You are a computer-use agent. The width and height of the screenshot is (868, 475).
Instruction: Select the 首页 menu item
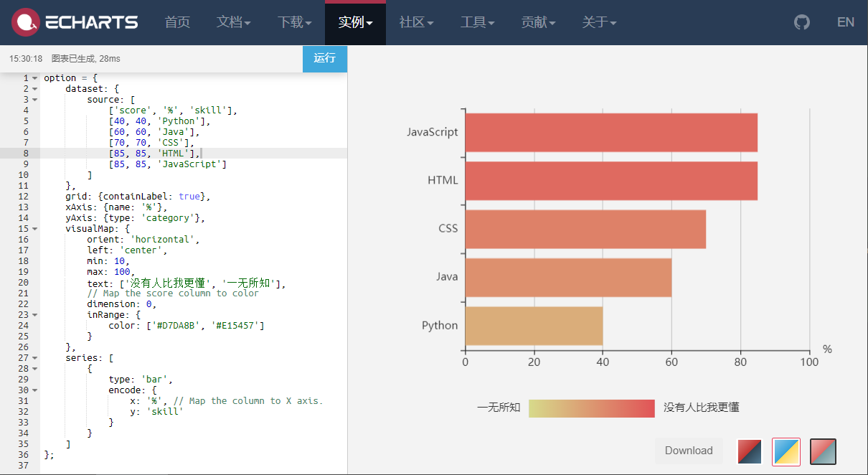(x=176, y=22)
